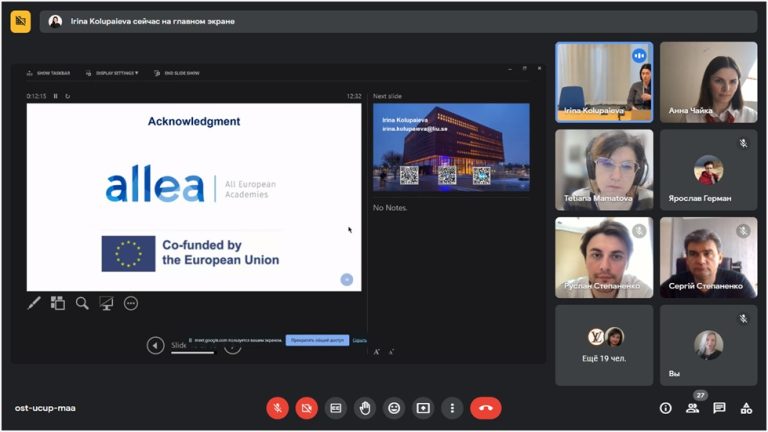The width and height of the screenshot is (768, 432).
Task: Select the zoom into slide magnifier
Action: click(82, 303)
